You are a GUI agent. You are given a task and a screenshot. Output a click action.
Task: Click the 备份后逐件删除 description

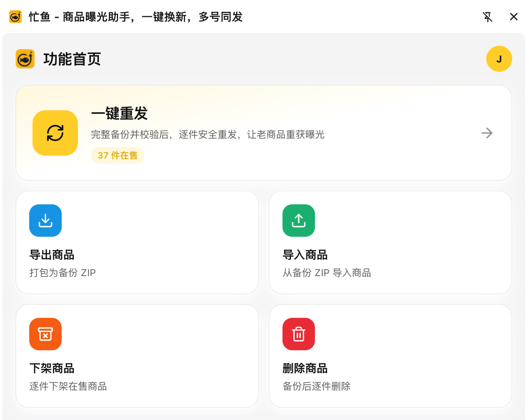click(x=317, y=386)
